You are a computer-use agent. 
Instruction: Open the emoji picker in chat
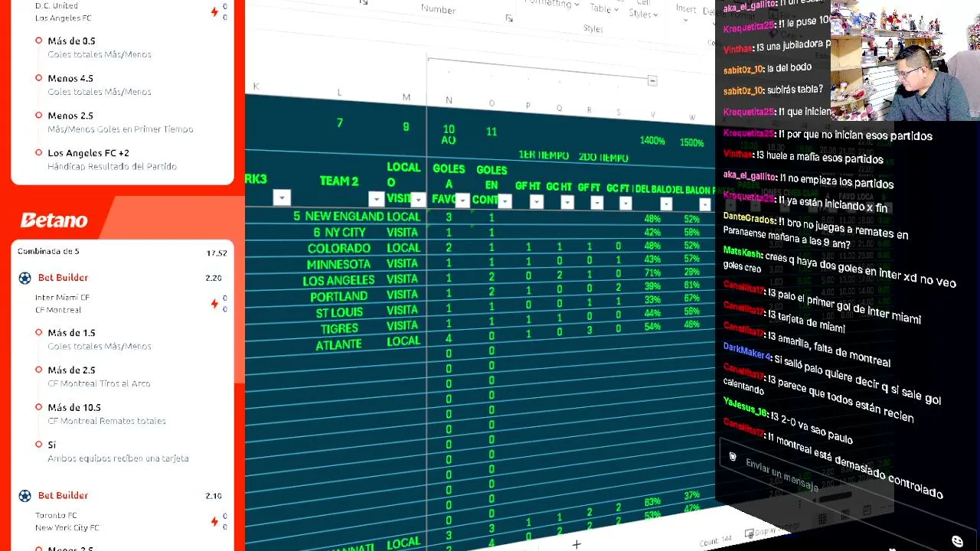point(957,541)
